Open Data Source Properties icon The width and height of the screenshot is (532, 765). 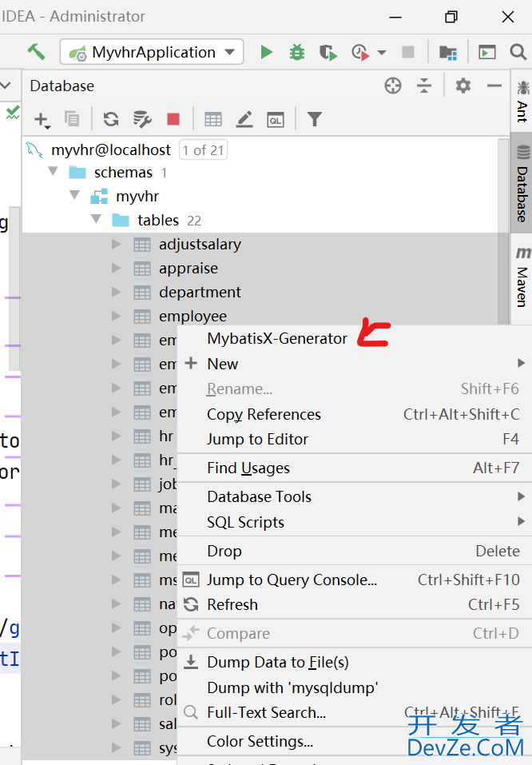142,119
